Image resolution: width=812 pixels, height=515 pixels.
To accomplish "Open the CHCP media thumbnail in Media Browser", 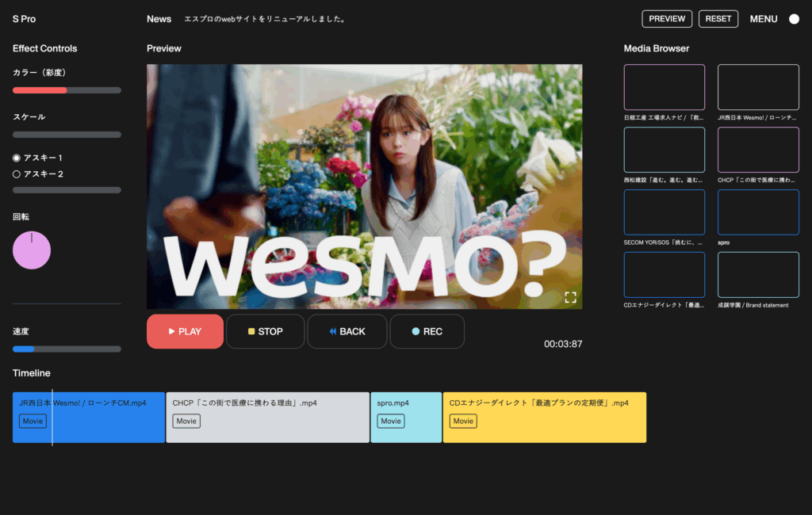I will click(758, 150).
